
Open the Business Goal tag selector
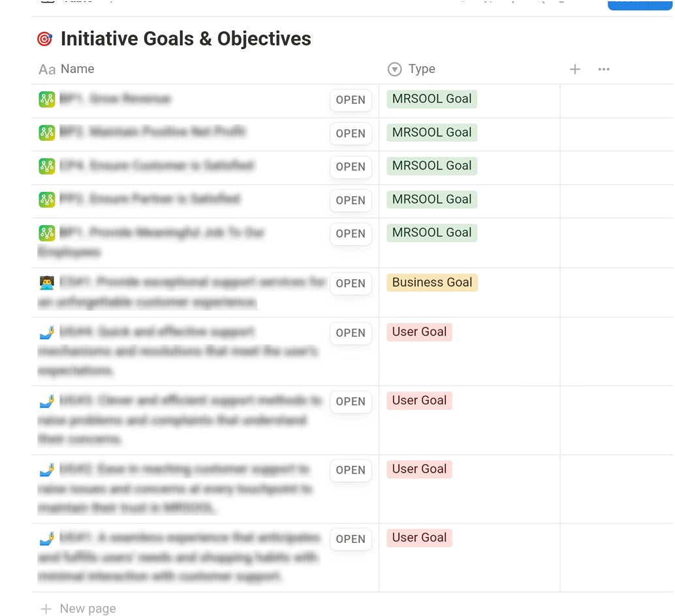point(432,283)
